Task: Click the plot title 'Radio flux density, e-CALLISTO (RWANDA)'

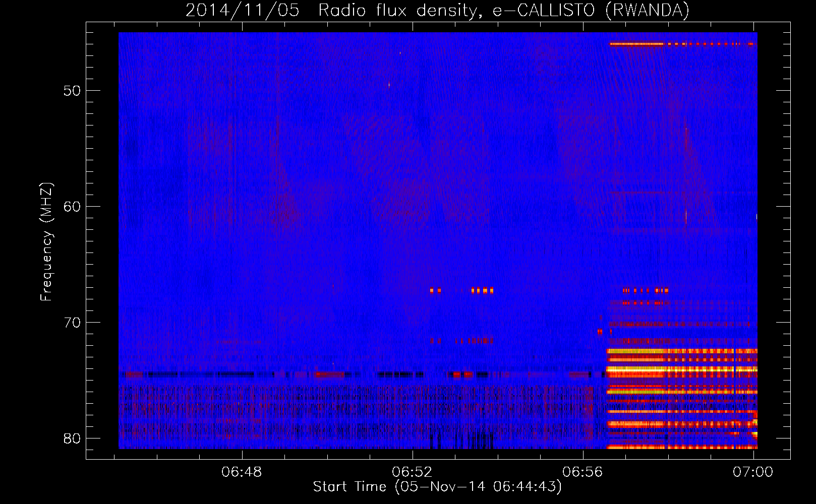Action: tap(504, 10)
